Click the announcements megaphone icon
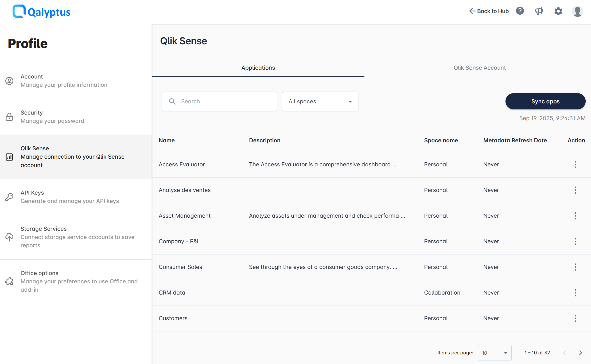The height and width of the screenshot is (364, 591). pyautogui.click(x=539, y=11)
